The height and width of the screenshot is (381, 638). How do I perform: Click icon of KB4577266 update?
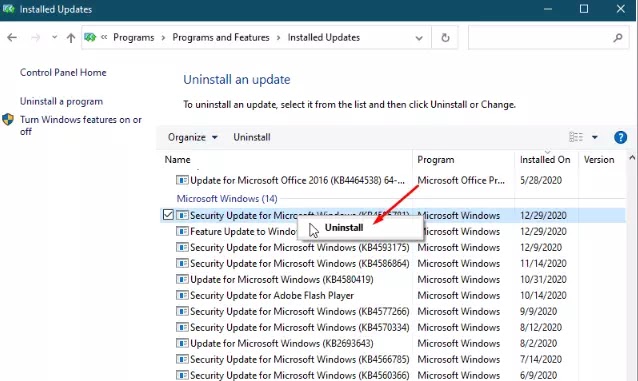182,311
